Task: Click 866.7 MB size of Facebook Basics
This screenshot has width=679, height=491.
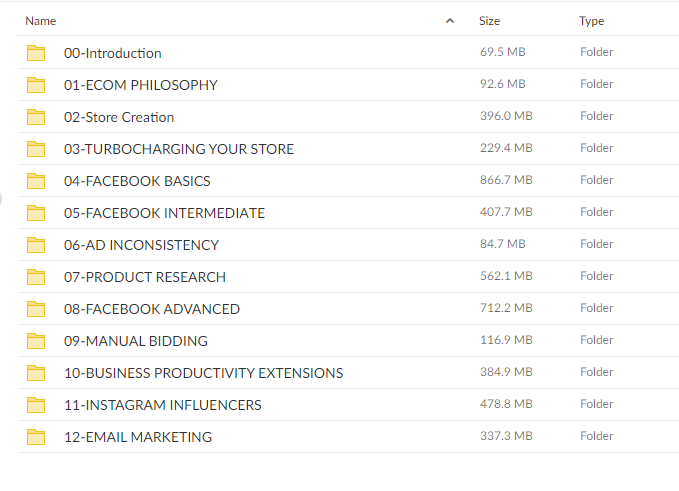Action: [506, 180]
